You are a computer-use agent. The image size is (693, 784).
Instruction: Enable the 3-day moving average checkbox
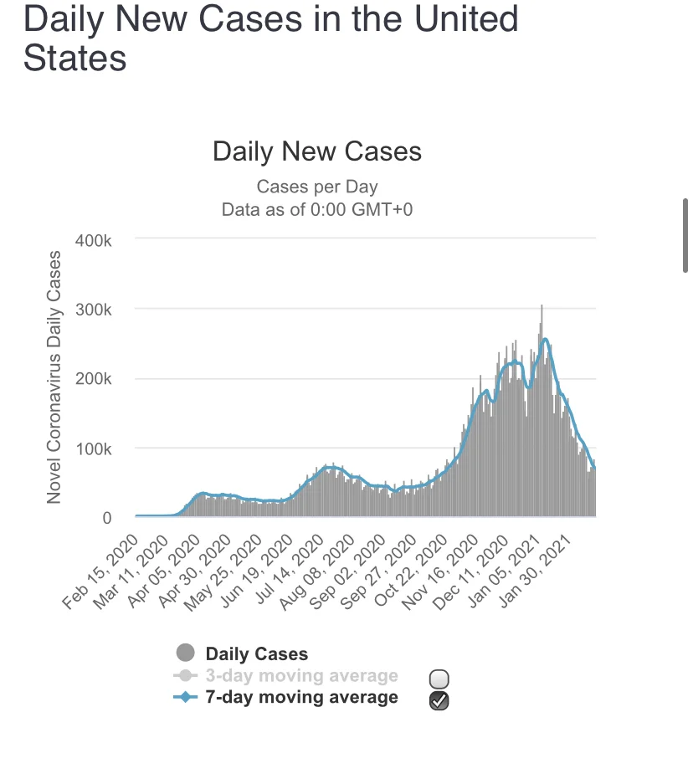click(x=439, y=679)
